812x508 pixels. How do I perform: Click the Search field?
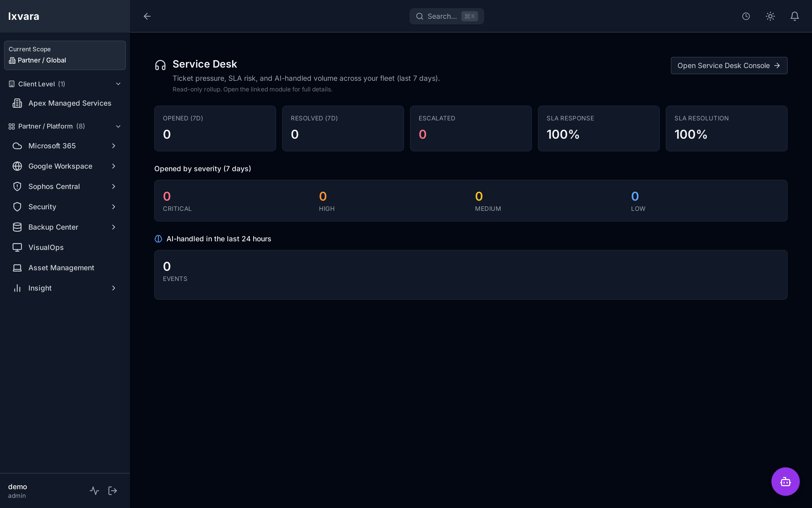[446, 16]
